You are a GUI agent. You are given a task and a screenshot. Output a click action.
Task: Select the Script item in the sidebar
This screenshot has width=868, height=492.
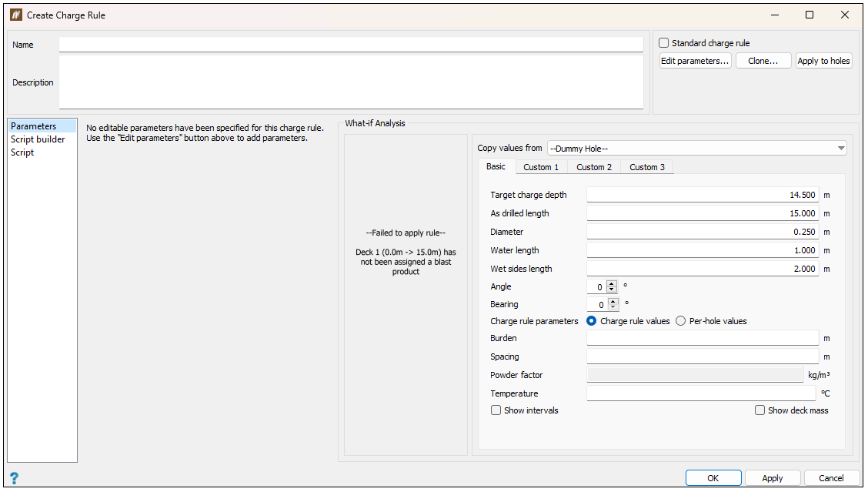tap(22, 152)
